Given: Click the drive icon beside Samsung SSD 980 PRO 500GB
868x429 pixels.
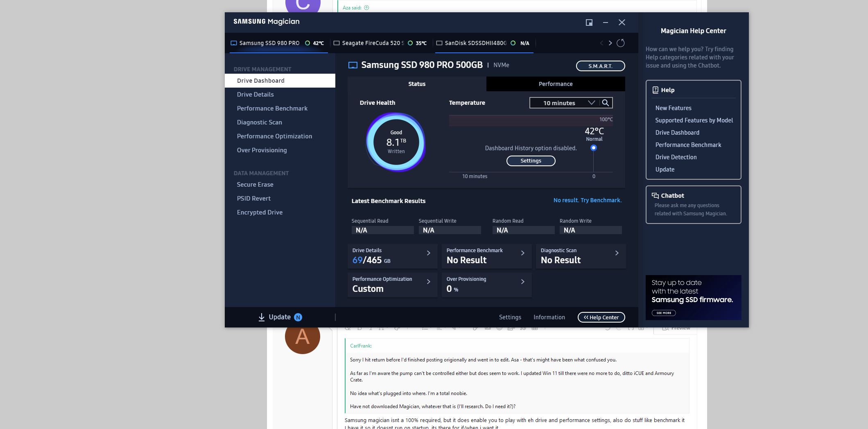Looking at the screenshot, I should [353, 65].
